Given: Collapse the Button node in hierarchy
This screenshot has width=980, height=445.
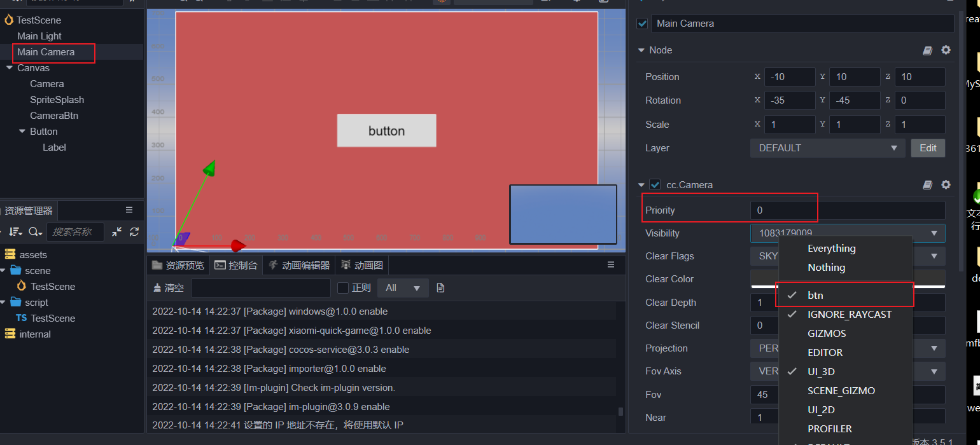Looking at the screenshot, I should [22, 131].
